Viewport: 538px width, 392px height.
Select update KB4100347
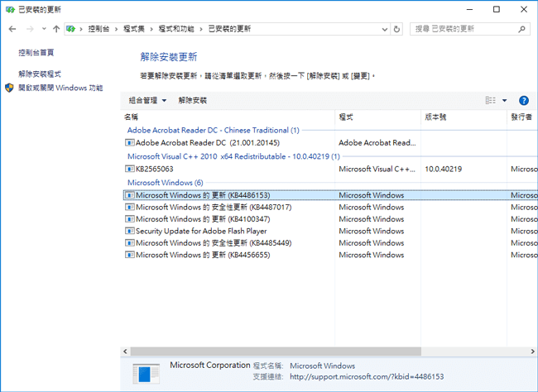pos(330,219)
